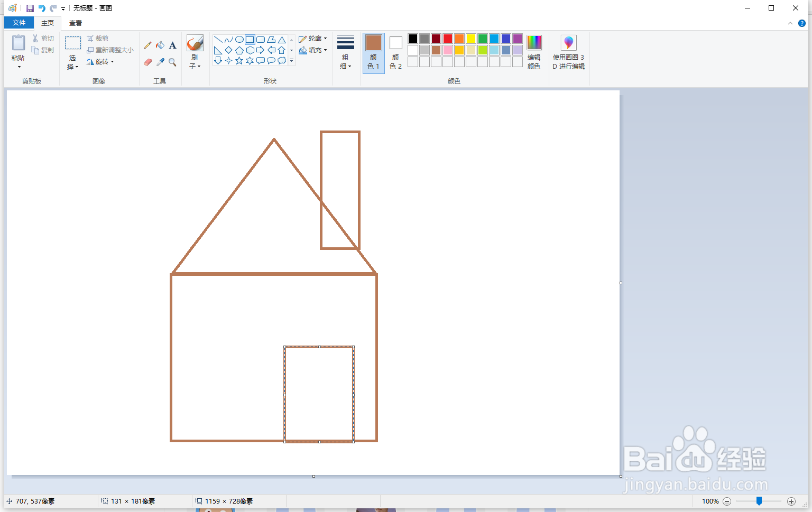
Task: Choose the Right triangle shape
Action: pyautogui.click(x=218, y=50)
